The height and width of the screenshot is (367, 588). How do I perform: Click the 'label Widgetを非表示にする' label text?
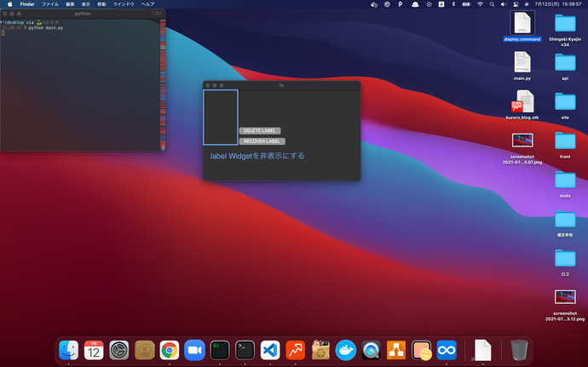click(x=257, y=156)
